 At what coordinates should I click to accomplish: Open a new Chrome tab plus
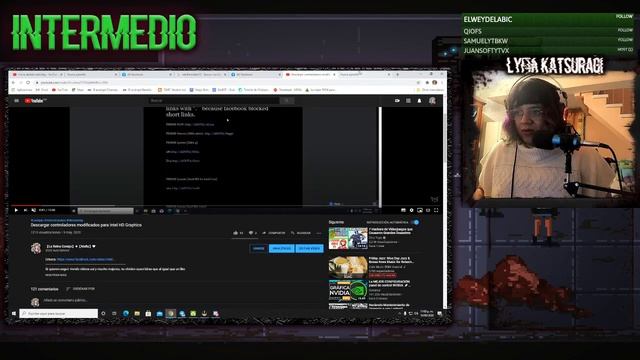pos(397,75)
